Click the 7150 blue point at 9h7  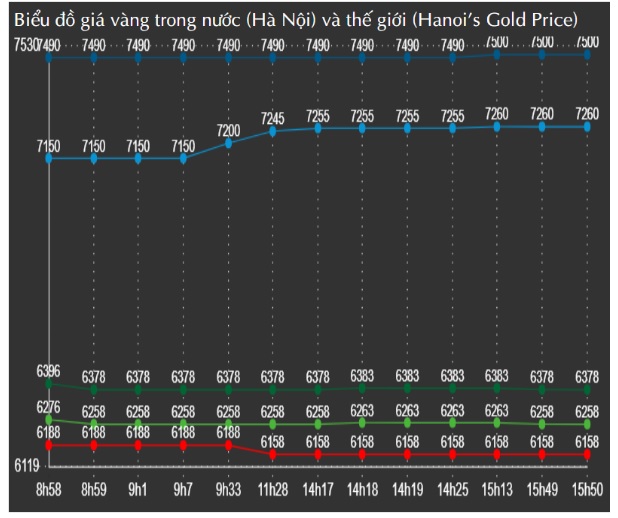coord(184,158)
